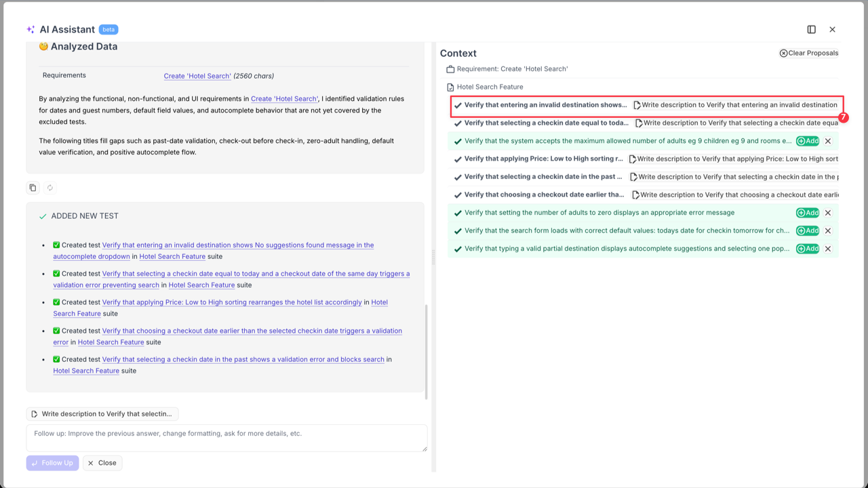Dismiss the valid partial destination proposal
This screenshot has width=868, height=488.
coord(828,249)
